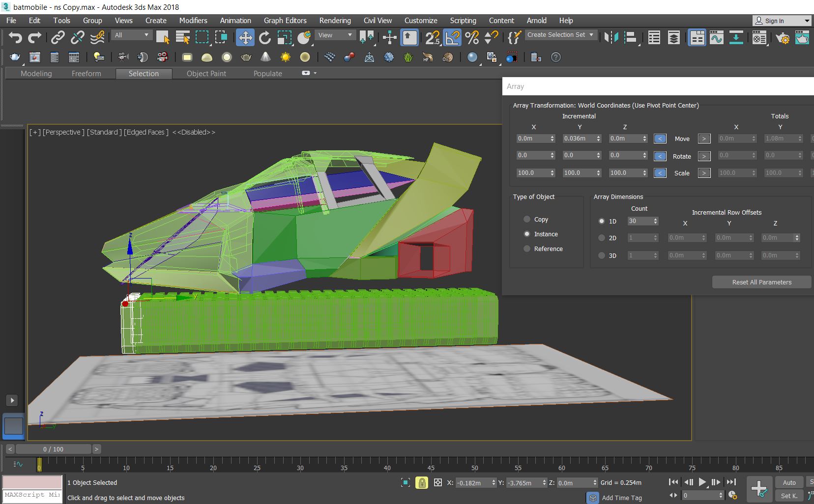Click the Rotate right arrow button
Viewport: 814px width, 504px height.
pos(704,156)
